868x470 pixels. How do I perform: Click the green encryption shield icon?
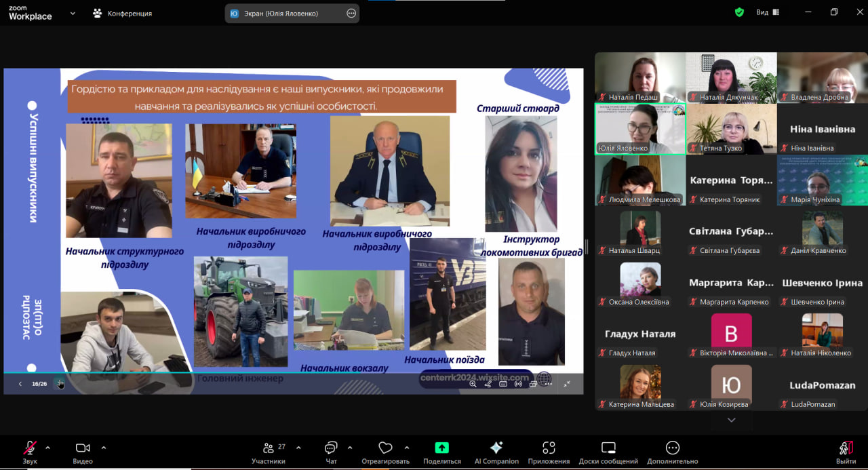(x=739, y=12)
